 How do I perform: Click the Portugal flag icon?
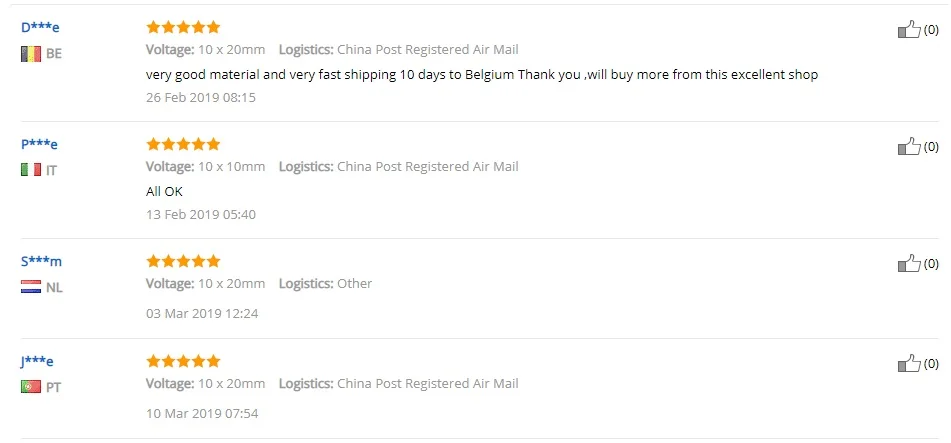pos(31,387)
